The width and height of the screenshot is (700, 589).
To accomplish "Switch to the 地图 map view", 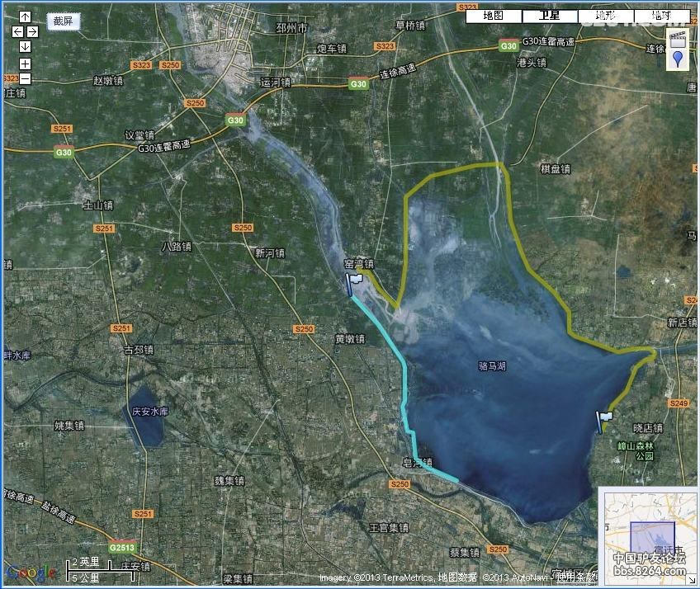I will pyautogui.click(x=493, y=16).
